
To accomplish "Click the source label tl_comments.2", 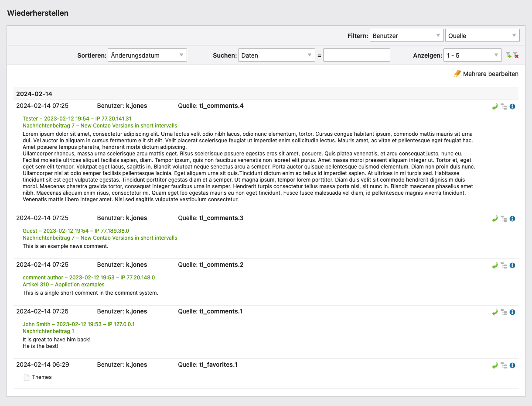I will [222, 265].
